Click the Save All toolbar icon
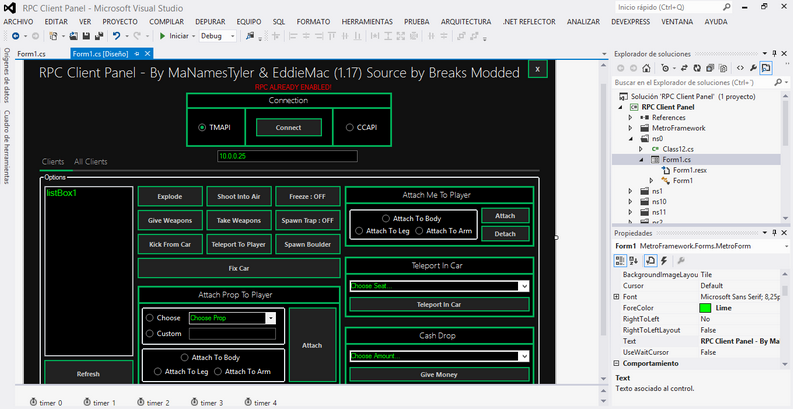The width and height of the screenshot is (793, 409). (99, 36)
